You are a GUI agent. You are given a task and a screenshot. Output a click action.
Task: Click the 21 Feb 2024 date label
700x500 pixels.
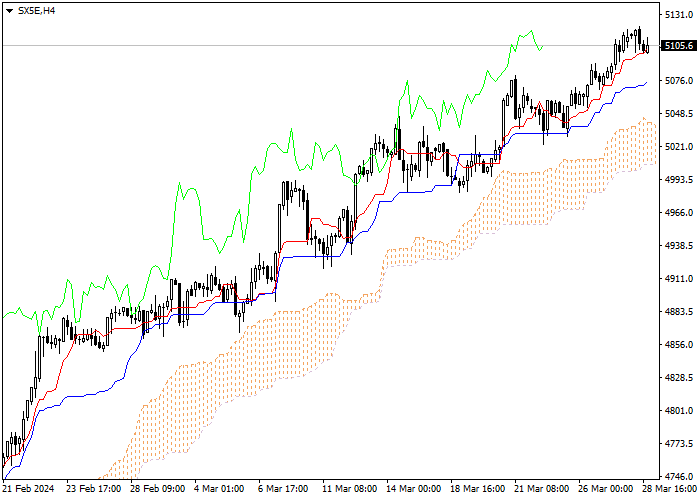[29, 489]
